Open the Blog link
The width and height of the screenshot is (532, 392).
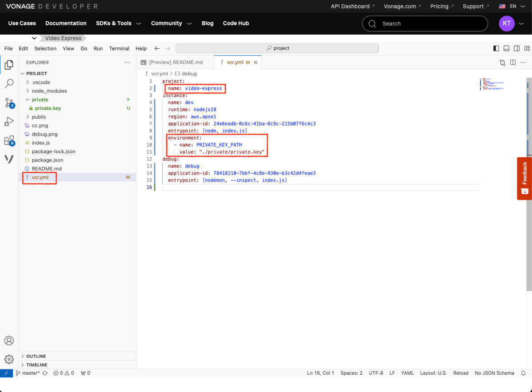coord(207,23)
